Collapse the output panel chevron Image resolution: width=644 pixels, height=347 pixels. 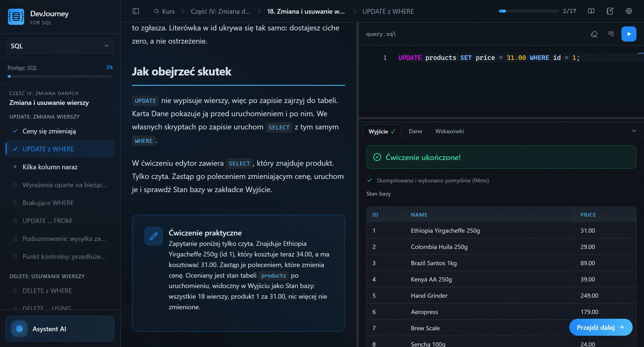point(634,131)
